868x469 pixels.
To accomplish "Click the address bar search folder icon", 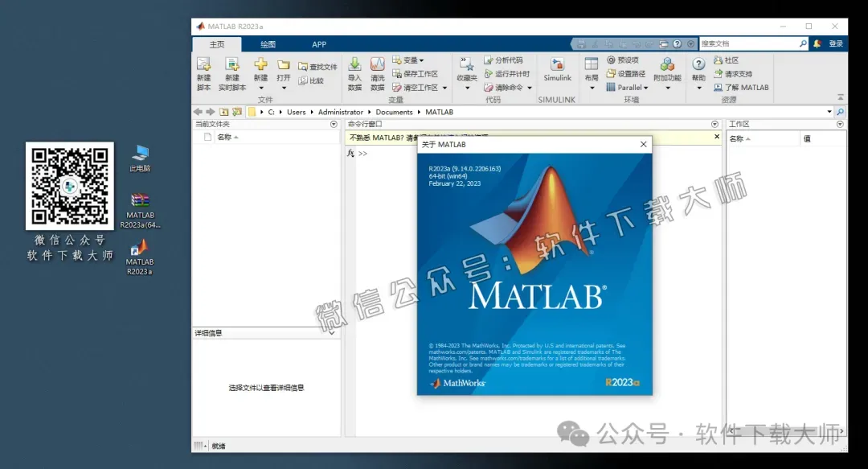I will 840,112.
